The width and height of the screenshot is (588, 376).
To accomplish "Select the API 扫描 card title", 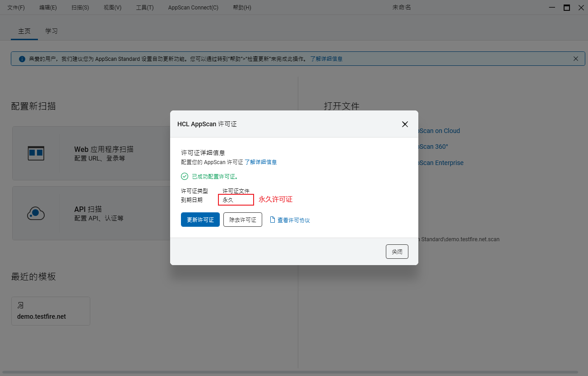I will [x=88, y=209].
